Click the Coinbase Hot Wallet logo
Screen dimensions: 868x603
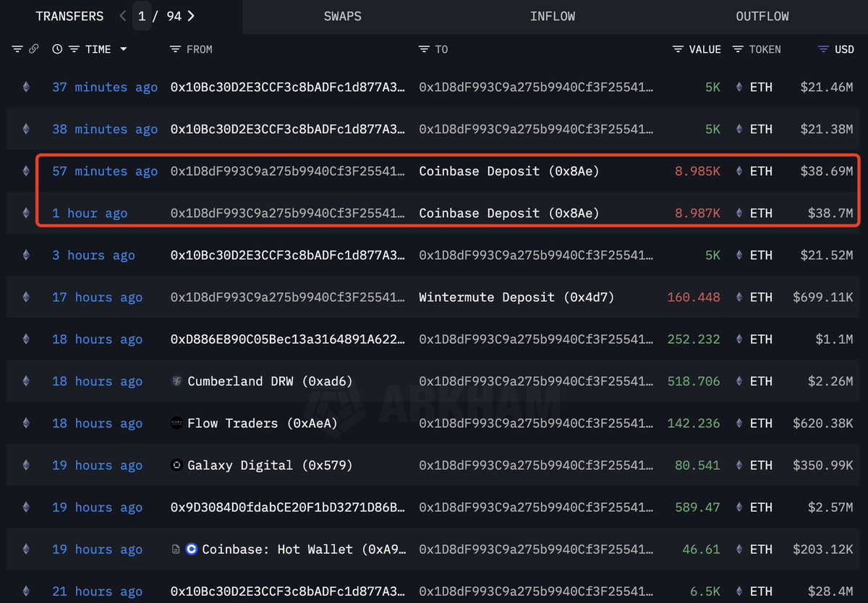(192, 549)
